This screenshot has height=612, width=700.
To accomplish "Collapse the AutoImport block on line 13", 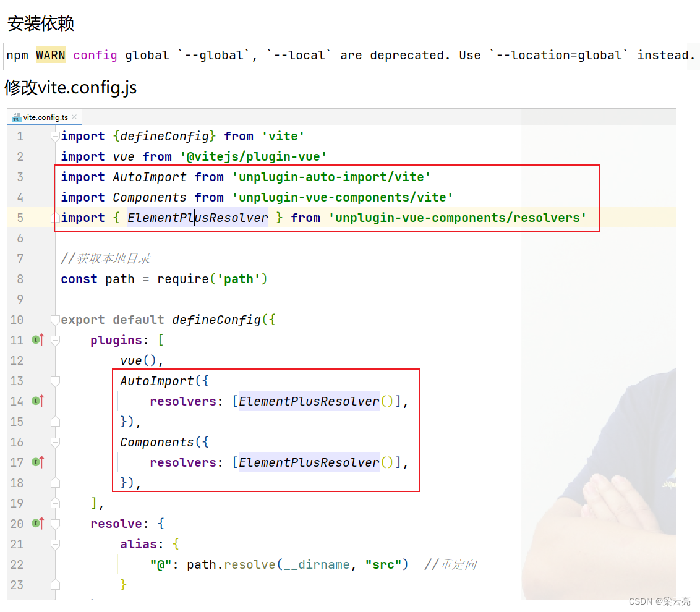I will pos(56,381).
